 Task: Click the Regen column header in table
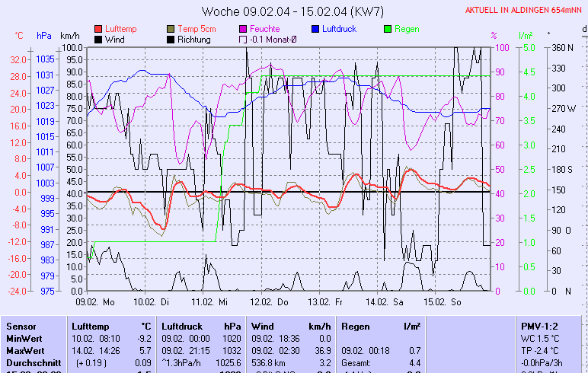pyautogui.click(x=355, y=325)
